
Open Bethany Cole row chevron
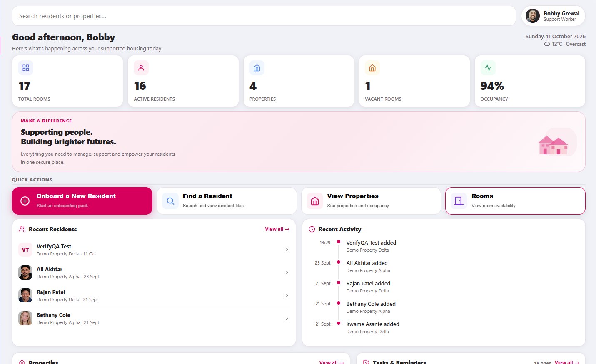click(287, 318)
